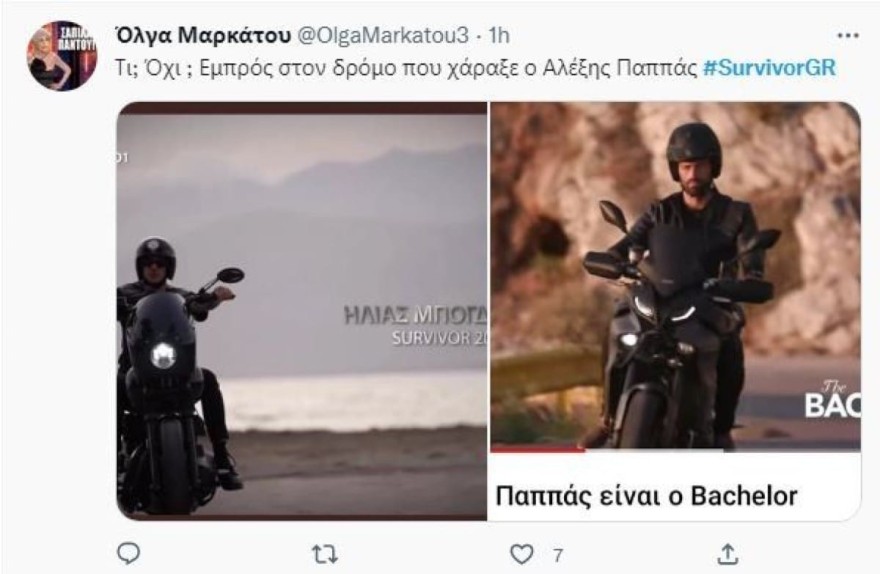Retweet this post using the arrows icon

[325, 553]
